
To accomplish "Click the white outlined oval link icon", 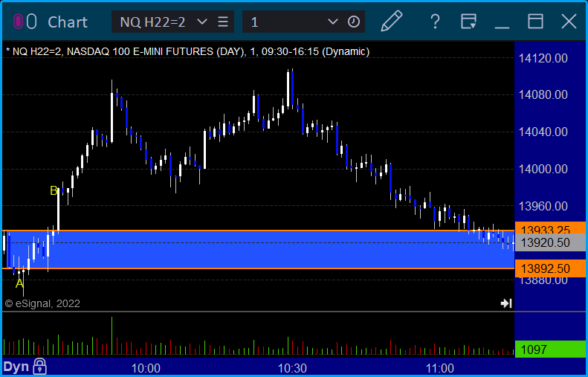I will coord(32,22).
